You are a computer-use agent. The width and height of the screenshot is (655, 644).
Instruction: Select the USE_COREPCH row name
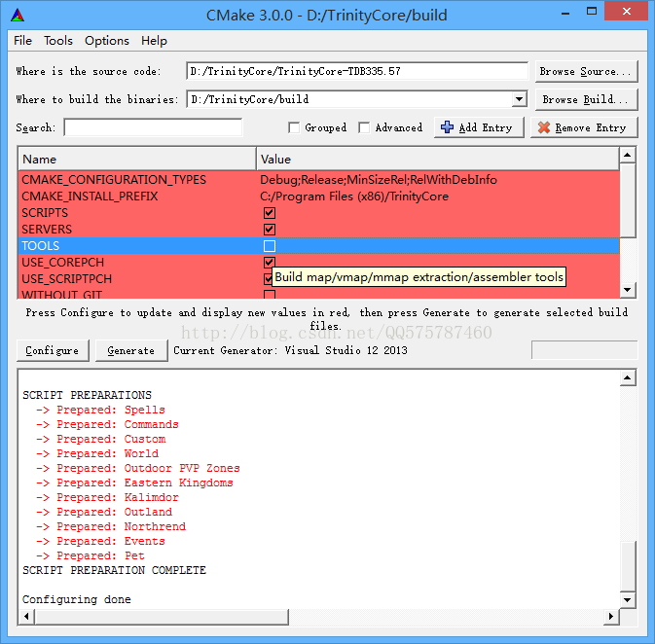(63, 263)
